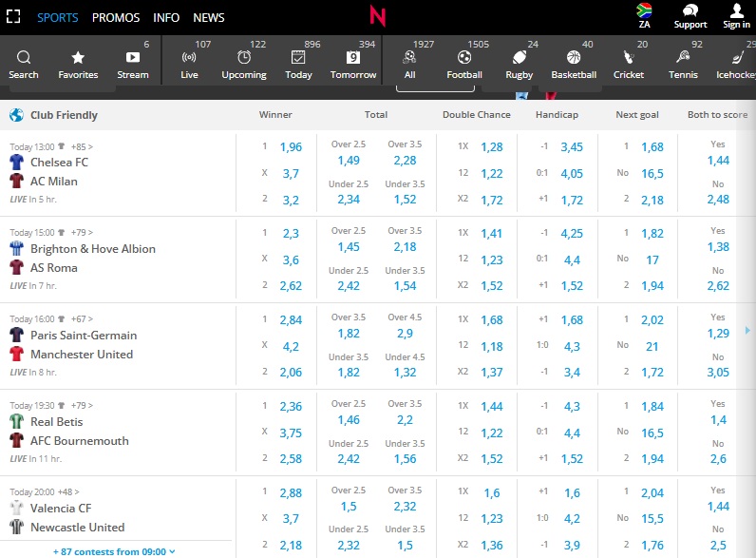Click Chelsea FC blue jersey icon

pyautogui.click(x=16, y=162)
